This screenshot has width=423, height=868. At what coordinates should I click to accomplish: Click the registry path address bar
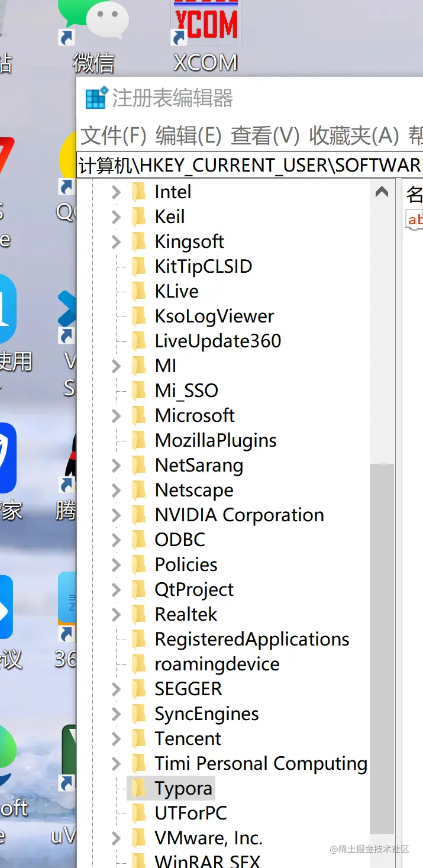click(250, 165)
